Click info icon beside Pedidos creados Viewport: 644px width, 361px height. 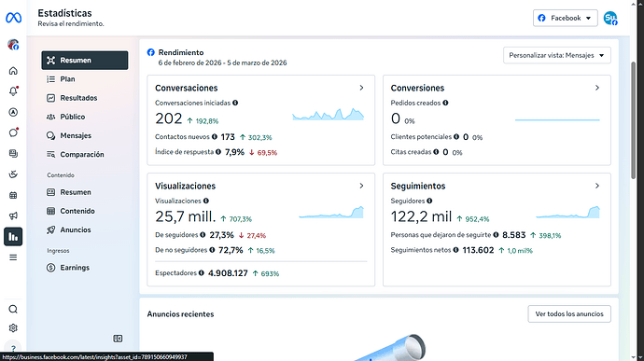coord(445,103)
